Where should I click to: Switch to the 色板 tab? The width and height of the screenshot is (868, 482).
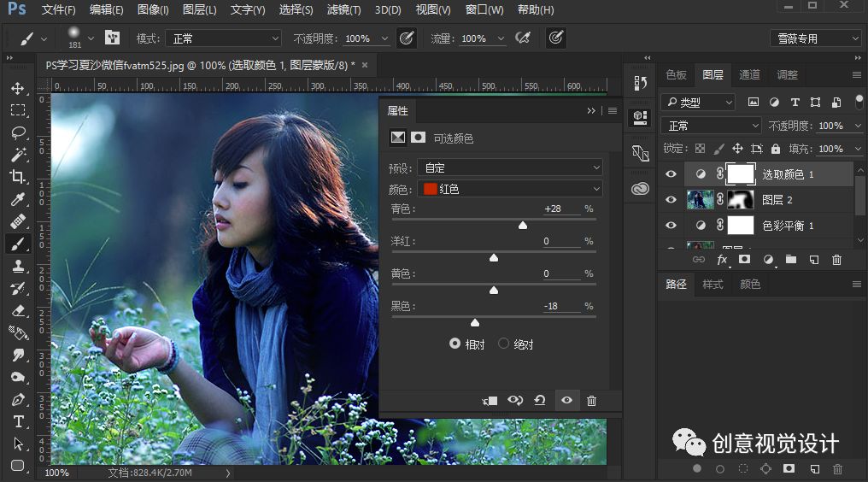(676, 74)
